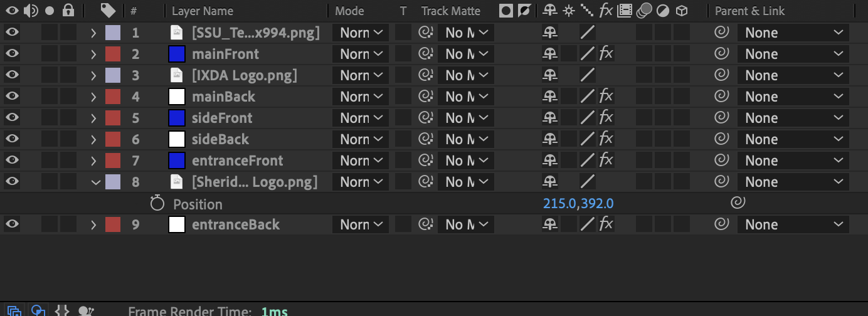Toggle the Layer Switches pane button at bottom
868x316 pixels.
click(14, 311)
